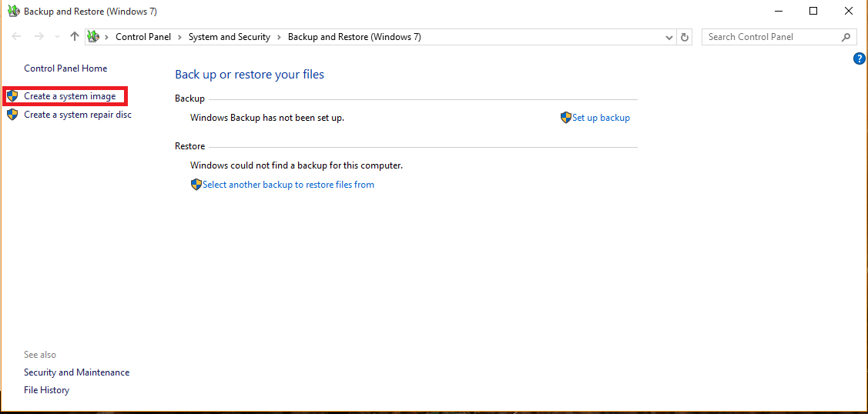
Task: Click the Backup and Restore title bar icon
Action: pyautogui.click(x=12, y=12)
